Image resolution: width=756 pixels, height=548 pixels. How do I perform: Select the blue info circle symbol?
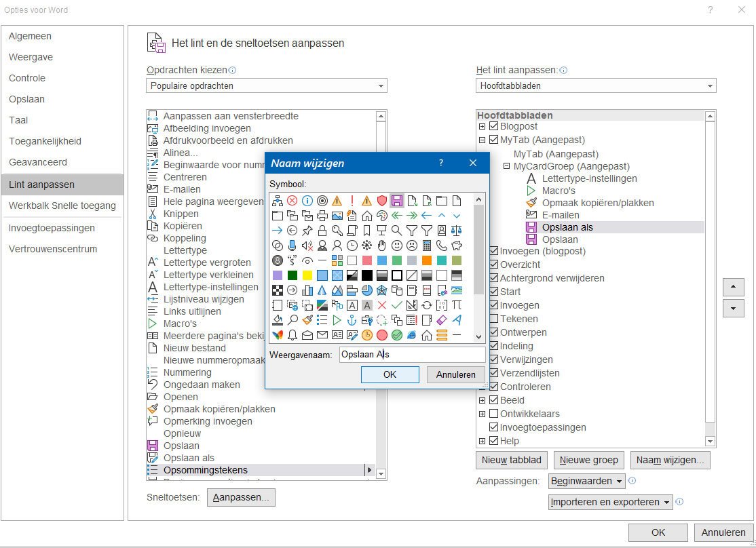point(307,201)
